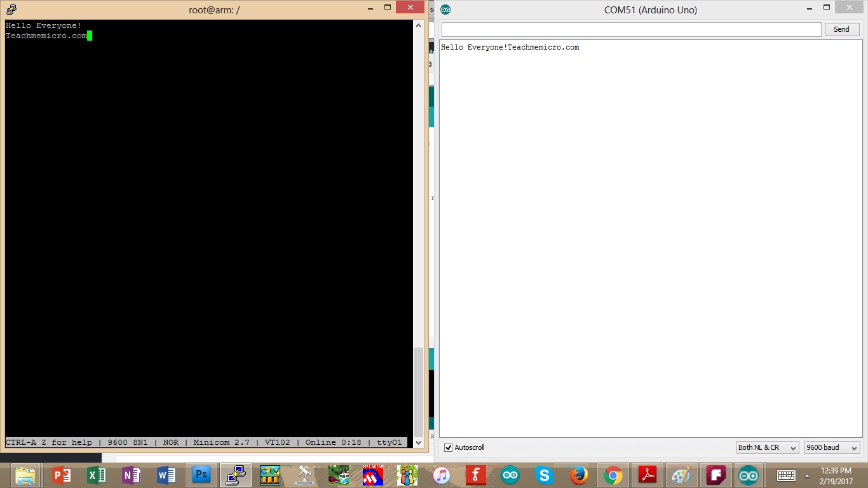
Task: Show hidden system tray icons
Action: (x=807, y=475)
